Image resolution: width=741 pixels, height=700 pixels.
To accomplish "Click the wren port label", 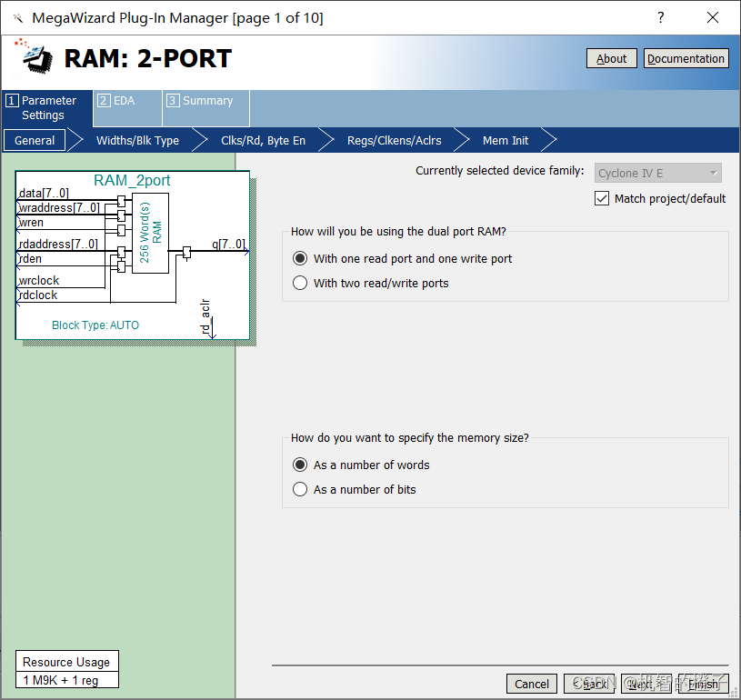I will tap(31, 222).
